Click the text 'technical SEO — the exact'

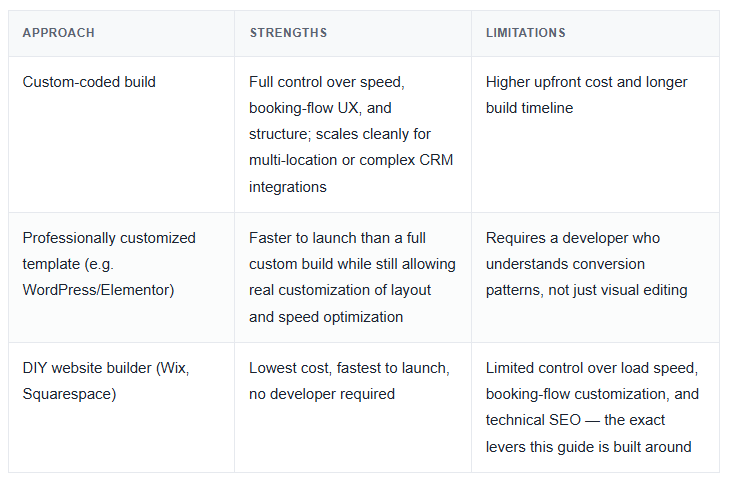[575, 420]
